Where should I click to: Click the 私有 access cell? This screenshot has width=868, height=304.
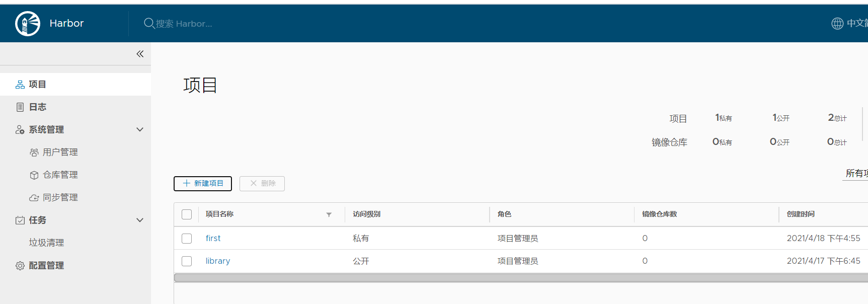361,239
